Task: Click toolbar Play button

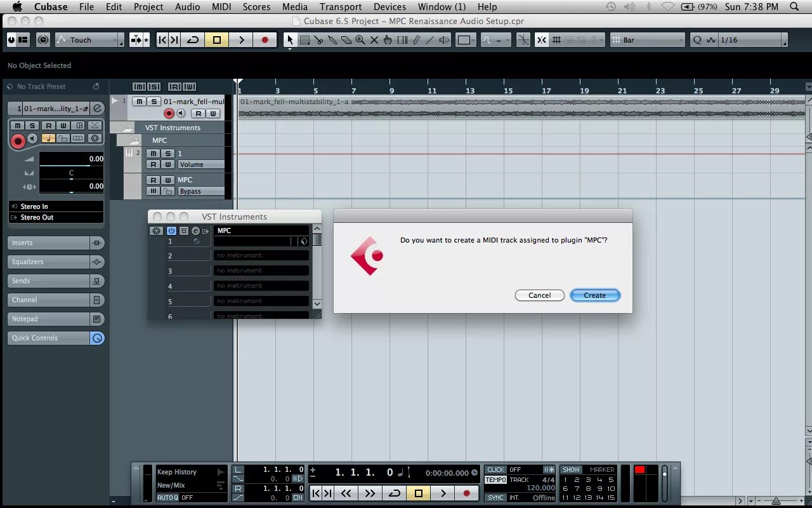Action: pos(241,40)
